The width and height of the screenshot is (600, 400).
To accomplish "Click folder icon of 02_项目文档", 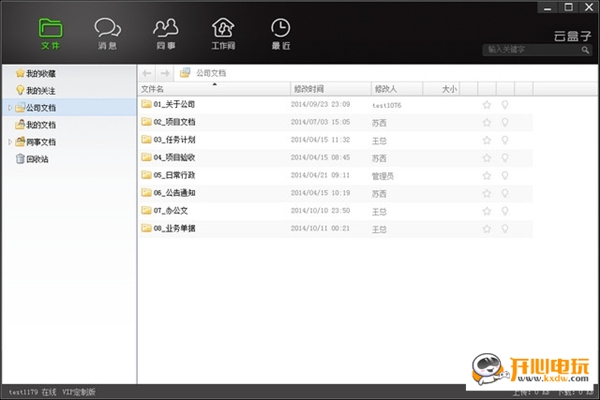I will point(146,122).
